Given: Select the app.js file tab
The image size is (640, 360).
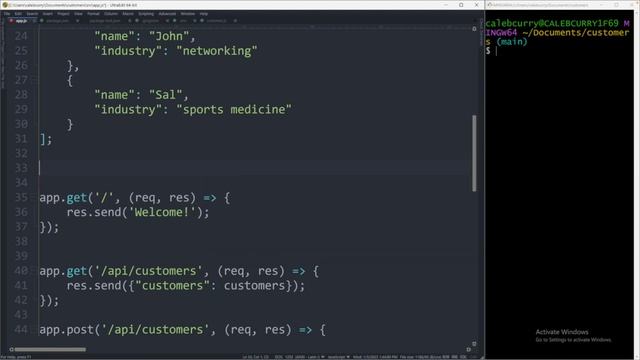Looking at the screenshot, I should 21,20.
